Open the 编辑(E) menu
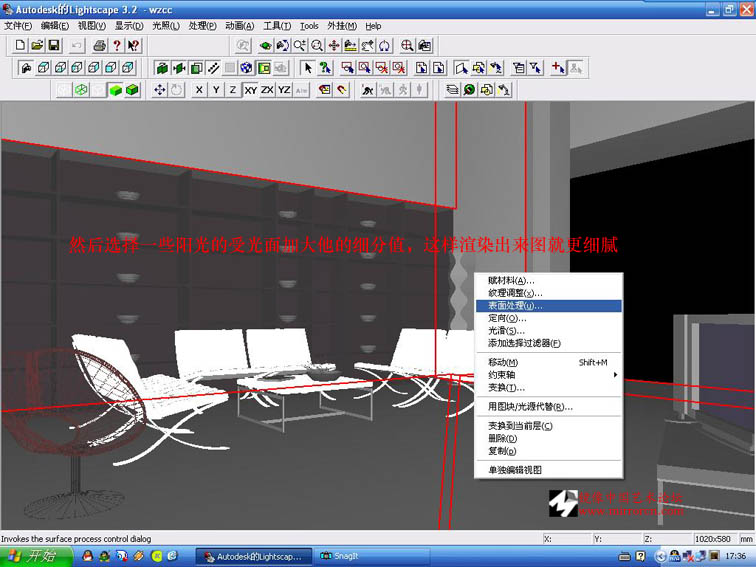 (x=54, y=26)
